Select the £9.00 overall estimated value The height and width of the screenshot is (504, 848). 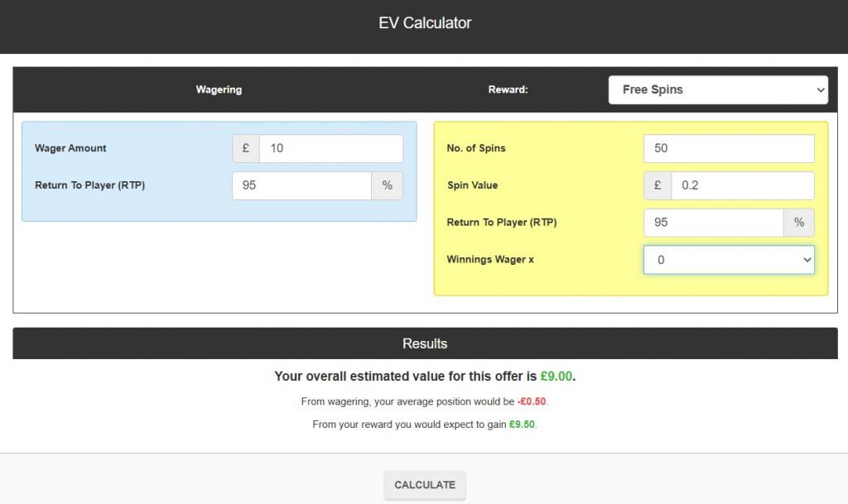pos(556,376)
